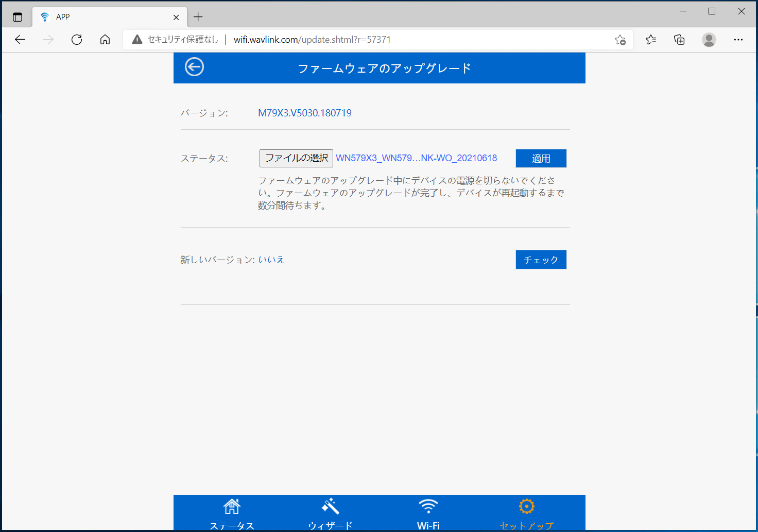Image resolution: width=758 pixels, height=532 pixels.
Task: Open the Collections icon
Action: (679, 40)
